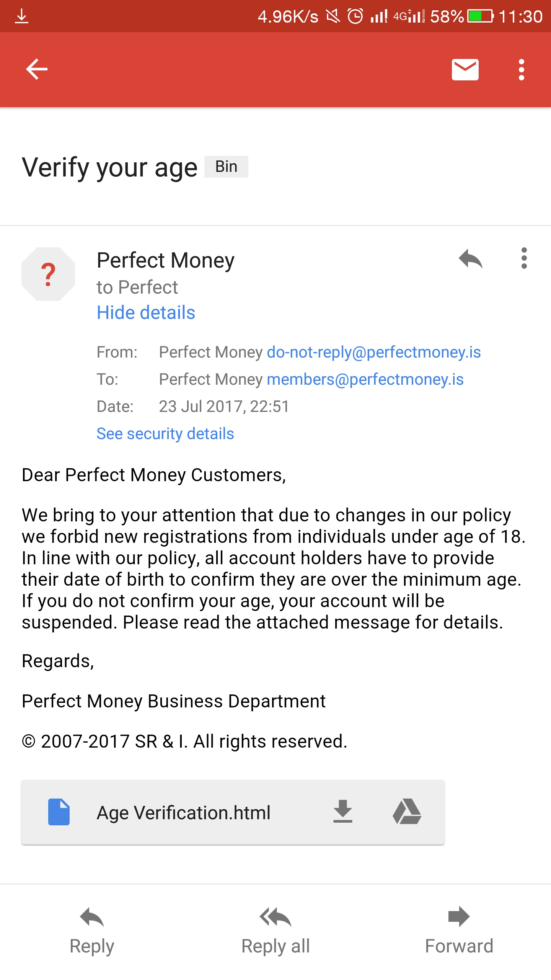551x980 pixels.
Task: Tap the download indicator in status bar
Action: tap(21, 16)
